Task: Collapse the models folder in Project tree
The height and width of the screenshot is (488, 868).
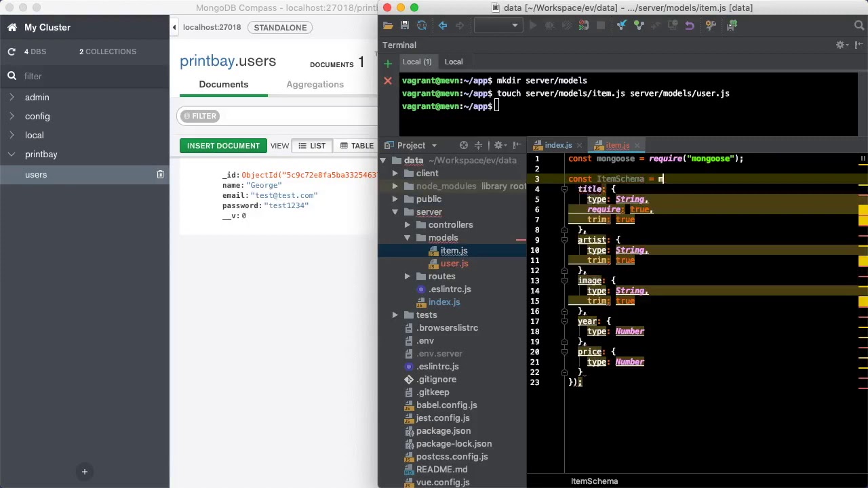Action: [x=408, y=238]
